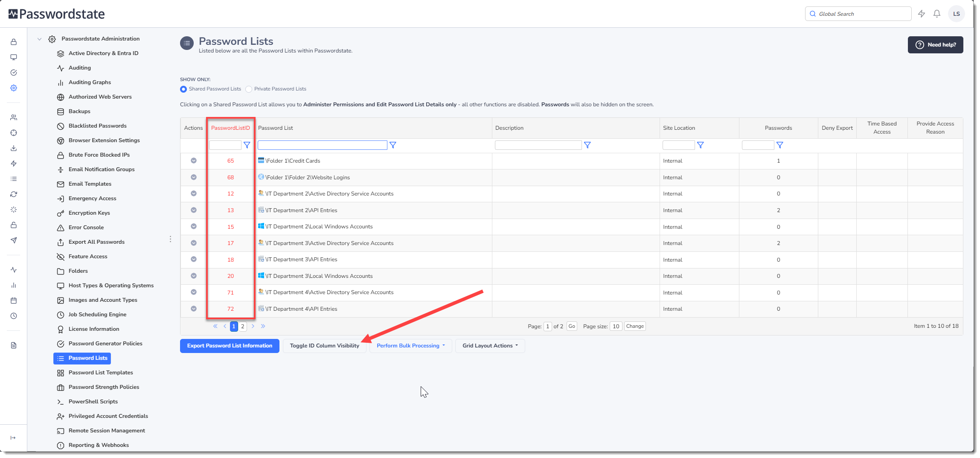Click the padlock icon in left rail
The width and height of the screenshot is (980, 458).
pyautogui.click(x=14, y=42)
